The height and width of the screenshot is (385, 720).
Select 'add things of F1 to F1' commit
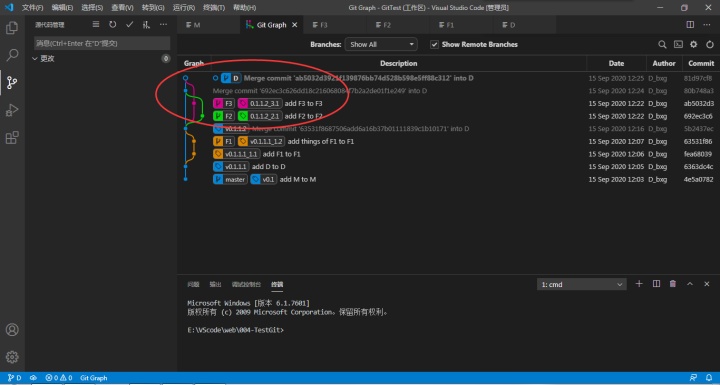448,142
